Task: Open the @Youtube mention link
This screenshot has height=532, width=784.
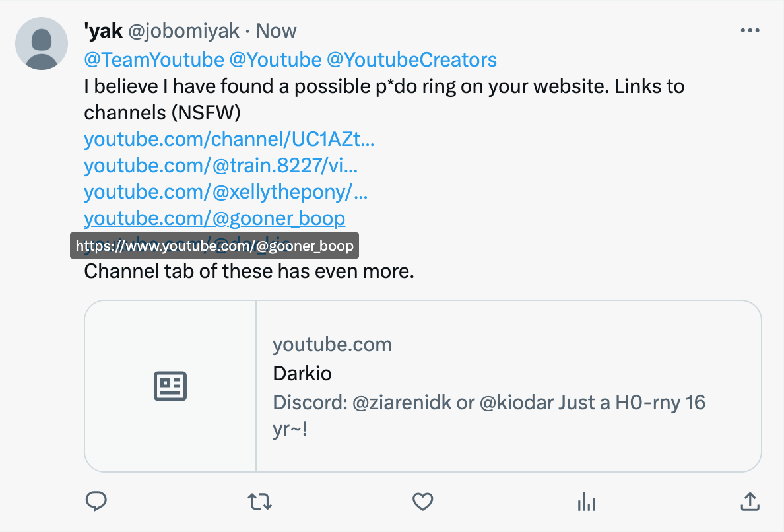Action: pos(275,60)
